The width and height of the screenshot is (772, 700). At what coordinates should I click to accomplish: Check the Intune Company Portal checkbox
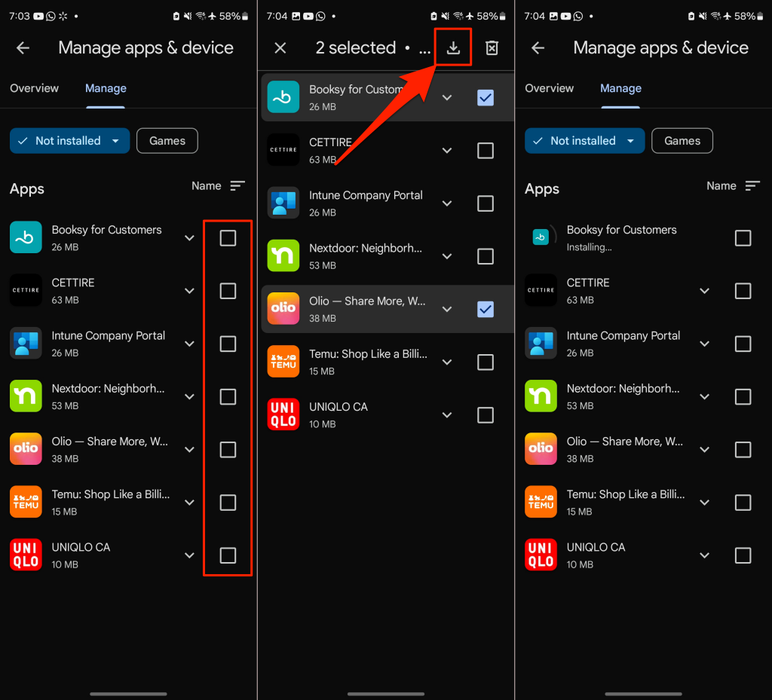(485, 203)
